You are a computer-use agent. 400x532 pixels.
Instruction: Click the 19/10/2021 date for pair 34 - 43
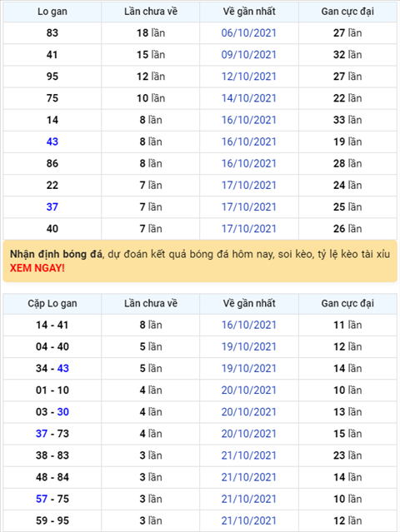tap(249, 368)
